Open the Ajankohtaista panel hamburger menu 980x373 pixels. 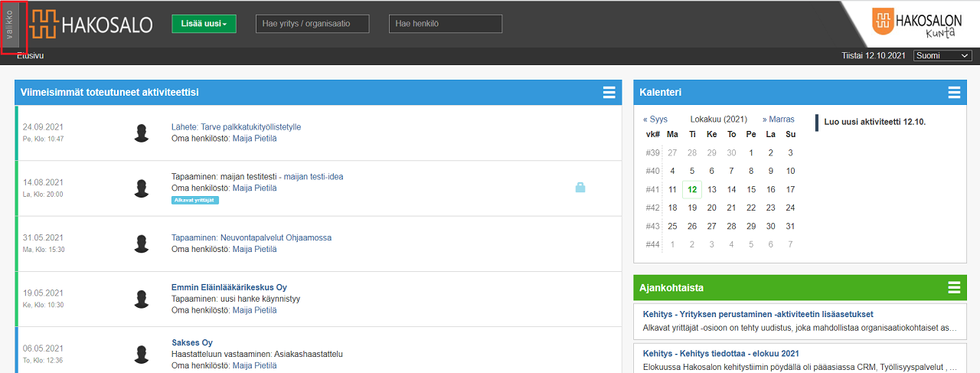pos(954,288)
